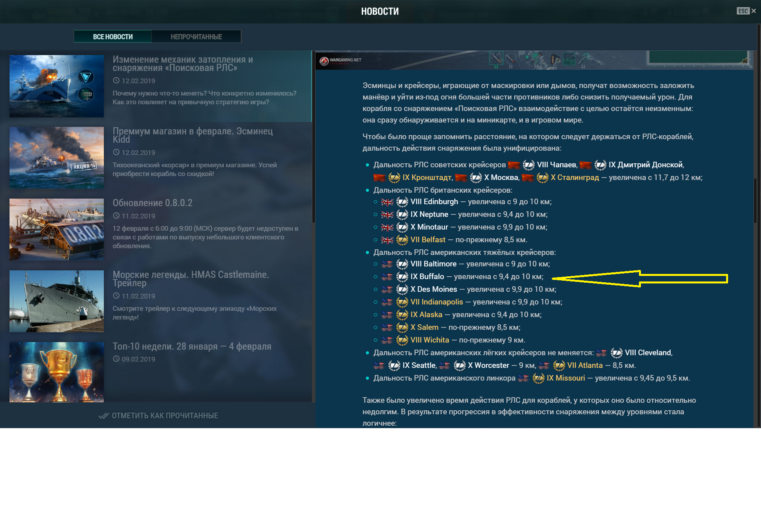Click the Wargaming.net logo

[340, 60]
